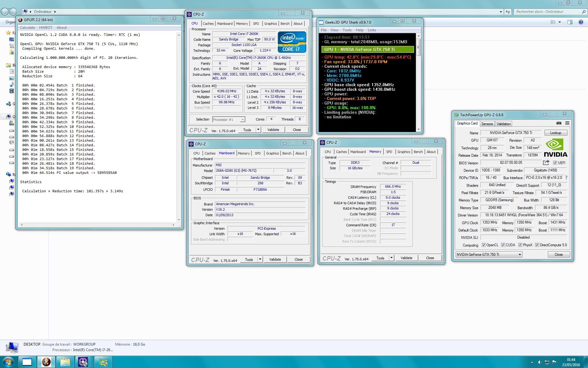Image resolution: width=588 pixels, height=368 pixels.
Task: Click the clock showing 01:44 in taskbar
Action: 571,360
